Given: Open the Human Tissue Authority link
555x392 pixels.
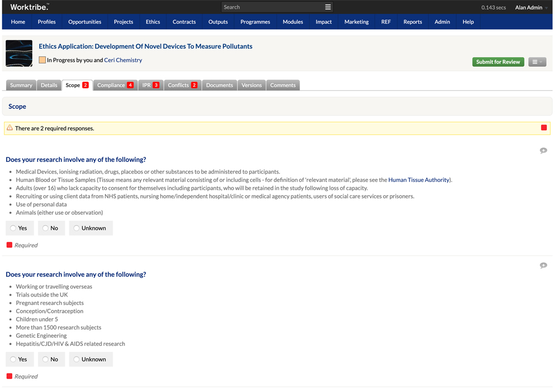Looking at the screenshot, I should [418, 180].
